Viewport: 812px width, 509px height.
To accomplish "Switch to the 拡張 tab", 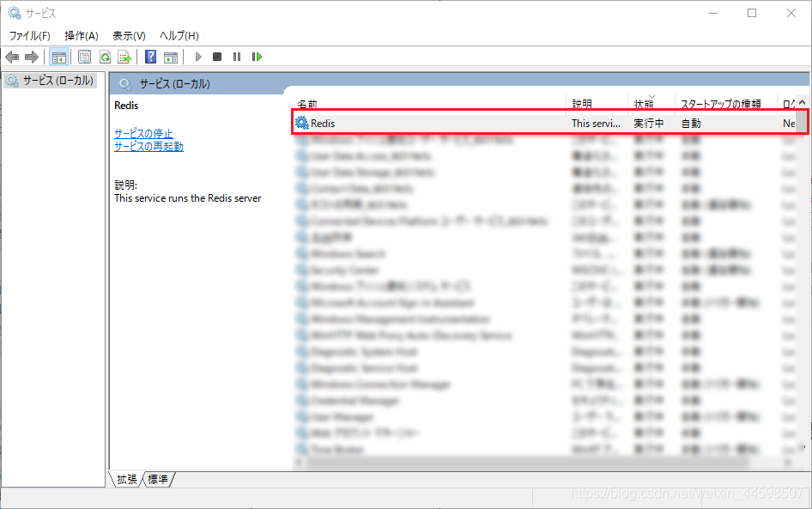I will (126, 480).
